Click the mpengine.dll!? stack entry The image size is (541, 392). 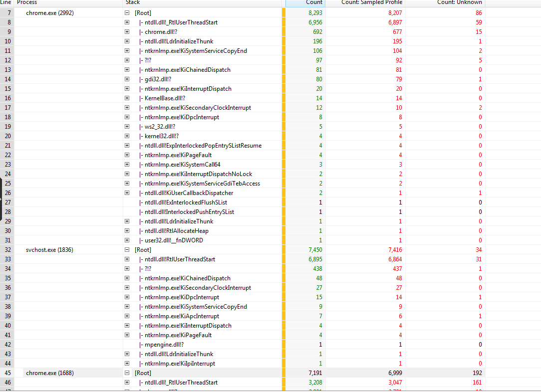pos(164,345)
